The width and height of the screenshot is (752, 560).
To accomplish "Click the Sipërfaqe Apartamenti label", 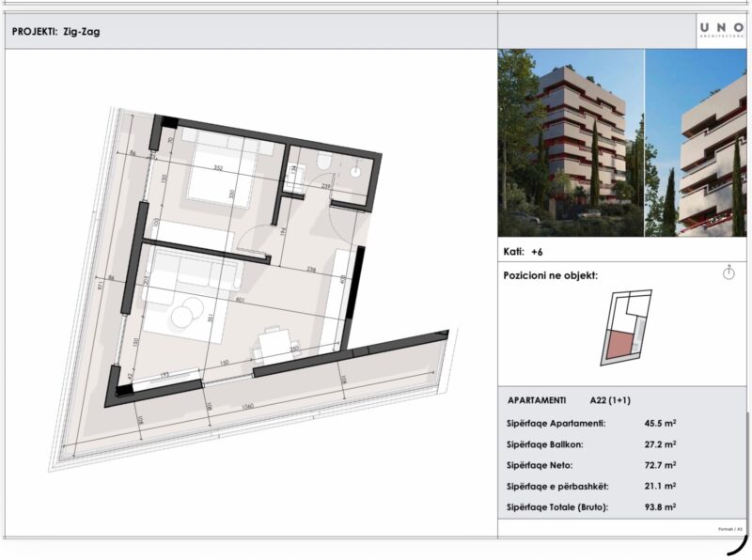I will coord(556,424).
